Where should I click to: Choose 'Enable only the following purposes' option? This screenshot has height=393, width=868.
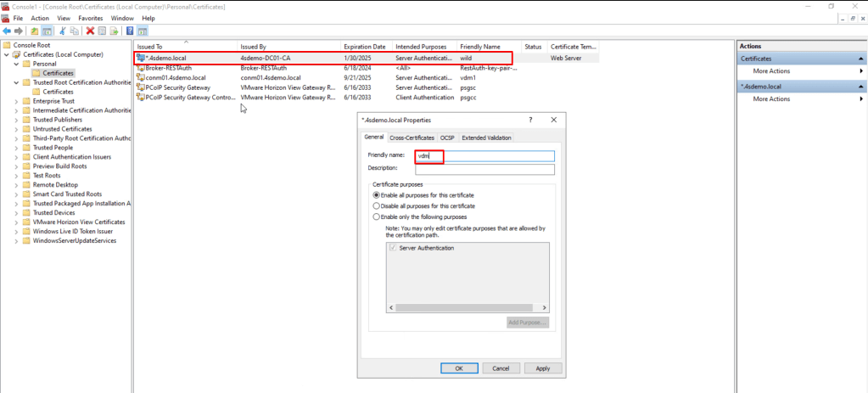pyautogui.click(x=378, y=216)
